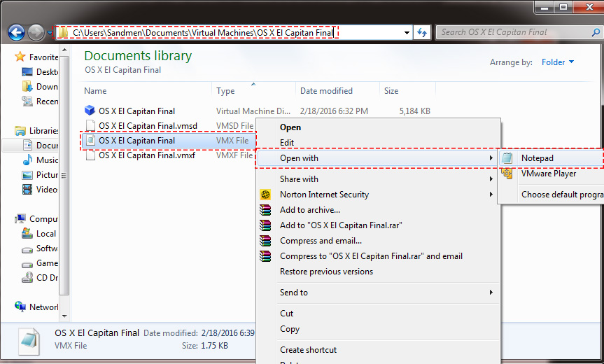Click the WinRAR icon beside Compress and email
The image size is (604, 364).
(x=265, y=241)
